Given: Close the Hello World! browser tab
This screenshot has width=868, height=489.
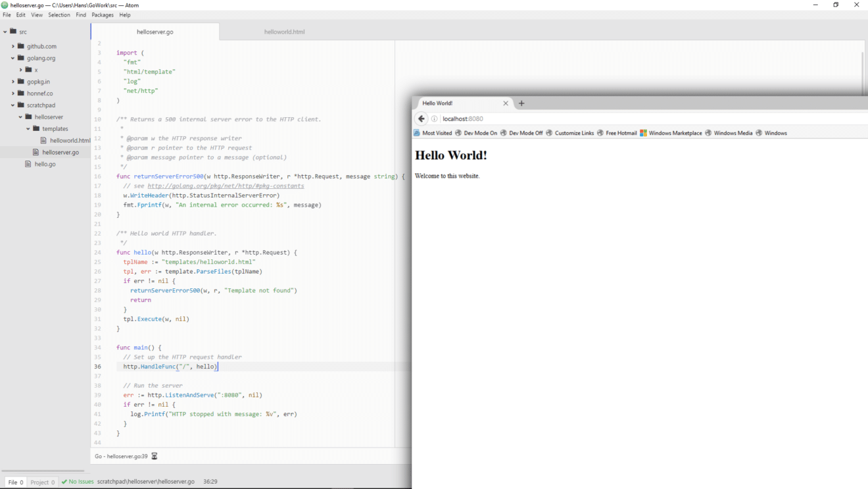Looking at the screenshot, I should [x=506, y=103].
